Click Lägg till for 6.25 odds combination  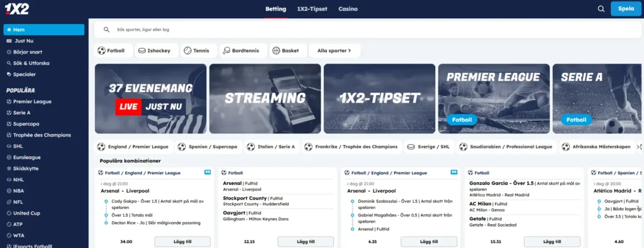(429, 242)
